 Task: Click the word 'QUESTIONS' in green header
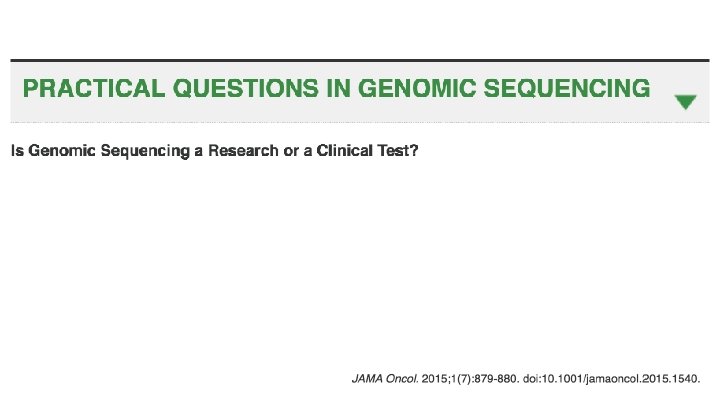pos(246,89)
